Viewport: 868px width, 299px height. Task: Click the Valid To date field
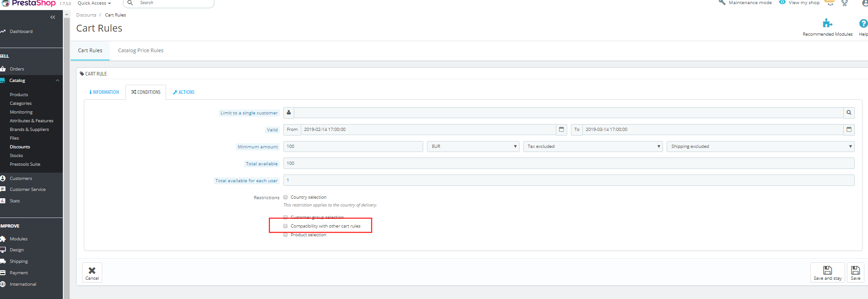(x=713, y=130)
